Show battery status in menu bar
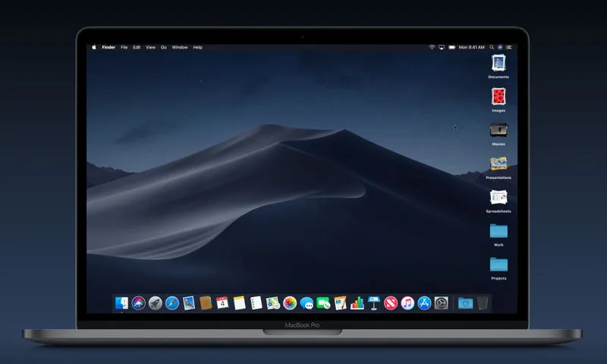 (451, 47)
